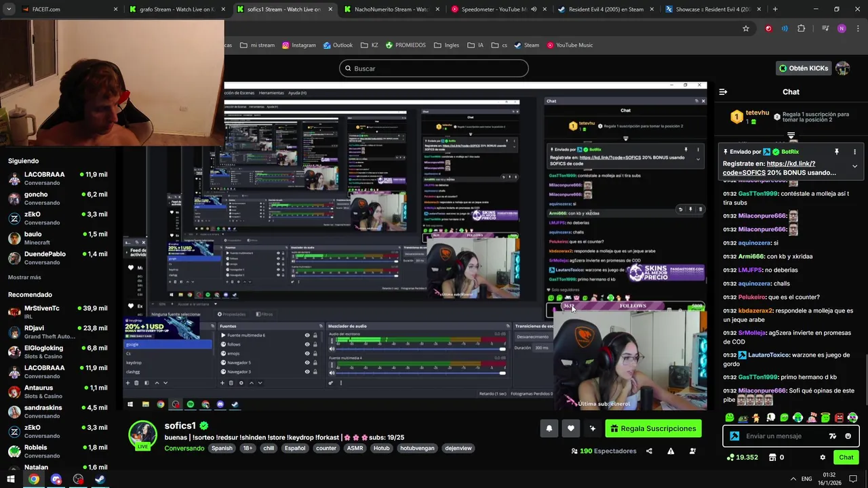
Task: Toggle lock for Fuente multimedia 6 source
Action: coord(315,335)
